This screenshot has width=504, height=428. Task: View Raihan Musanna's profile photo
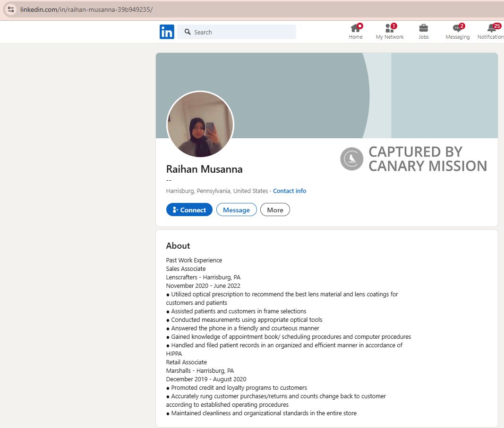click(200, 124)
